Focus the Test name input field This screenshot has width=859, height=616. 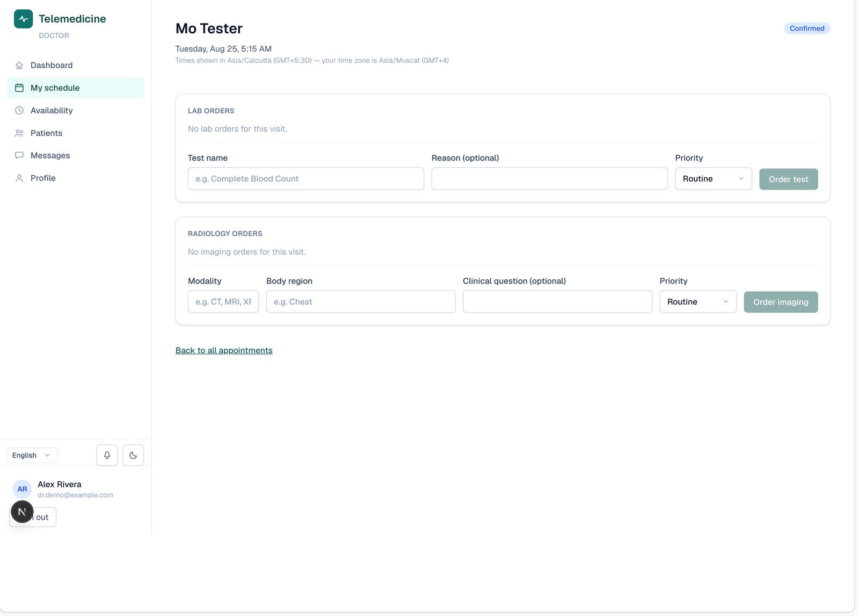pos(306,179)
